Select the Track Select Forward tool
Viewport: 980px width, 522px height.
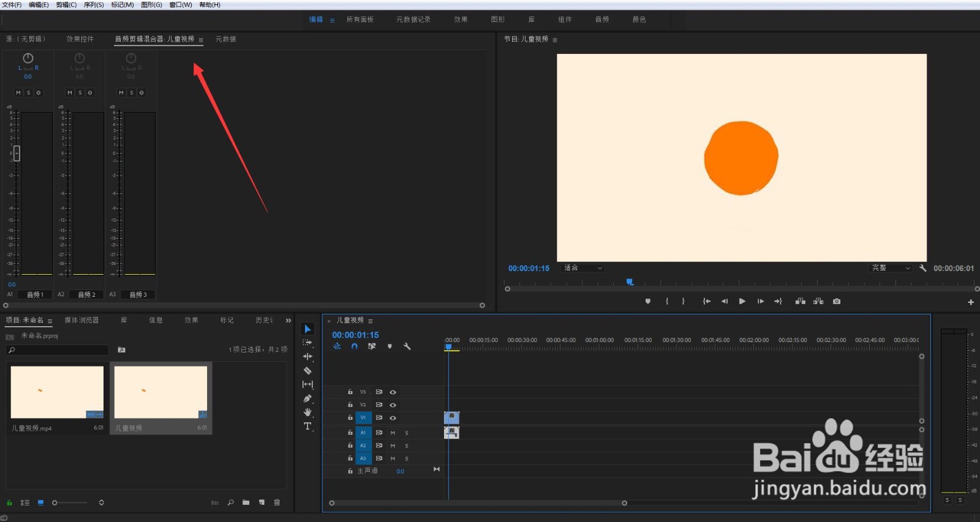(x=307, y=343)
